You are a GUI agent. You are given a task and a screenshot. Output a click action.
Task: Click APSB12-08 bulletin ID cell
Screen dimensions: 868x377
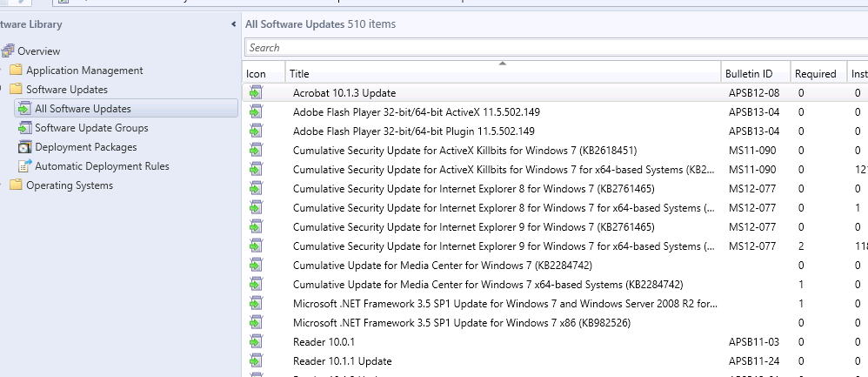(754, 93)
